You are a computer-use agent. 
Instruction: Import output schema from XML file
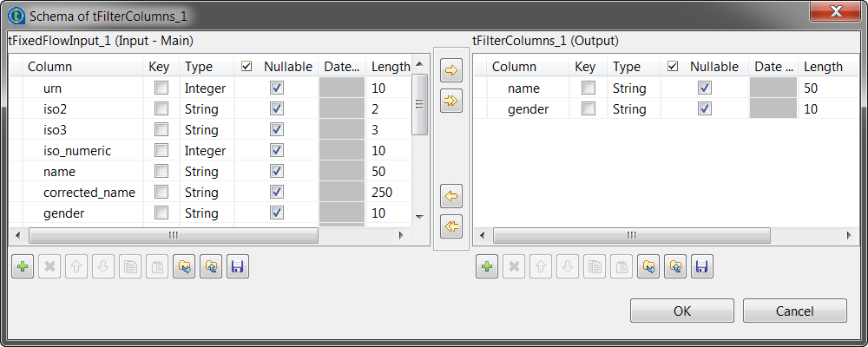(648, 267)
